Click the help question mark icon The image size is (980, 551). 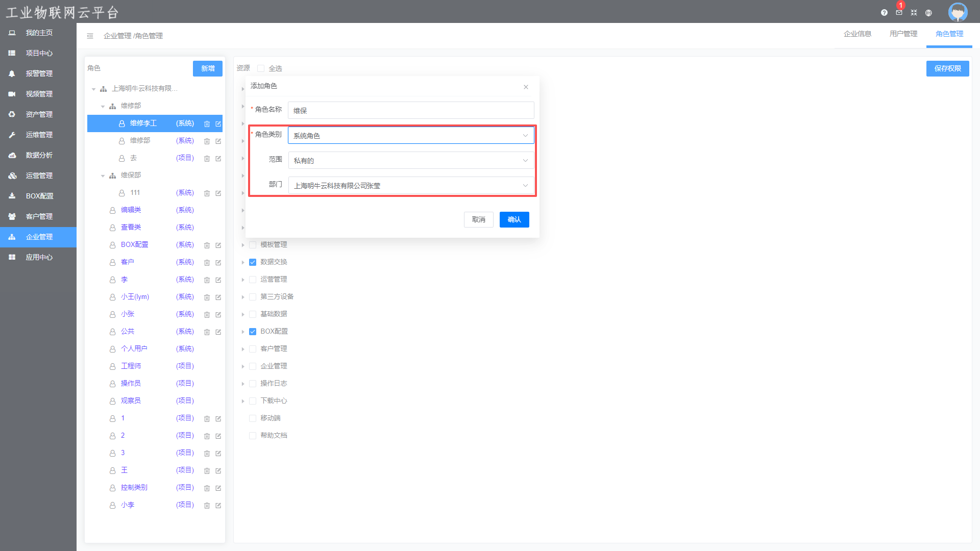pyautogui.click(x=884, y=13)
